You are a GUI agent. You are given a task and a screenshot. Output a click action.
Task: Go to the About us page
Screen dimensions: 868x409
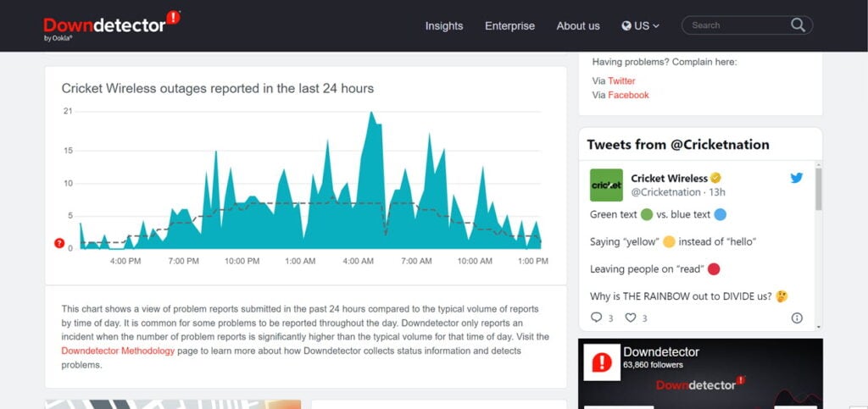click(578, 26)
